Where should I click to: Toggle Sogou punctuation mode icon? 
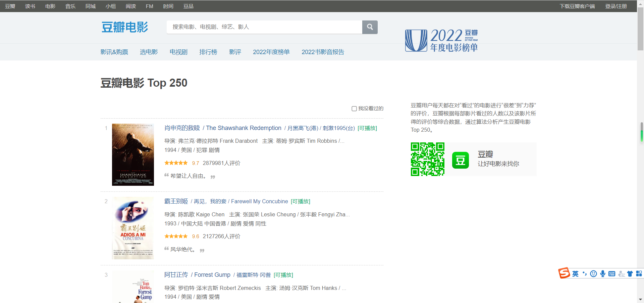pyautogui.click(x=585, y=274)
